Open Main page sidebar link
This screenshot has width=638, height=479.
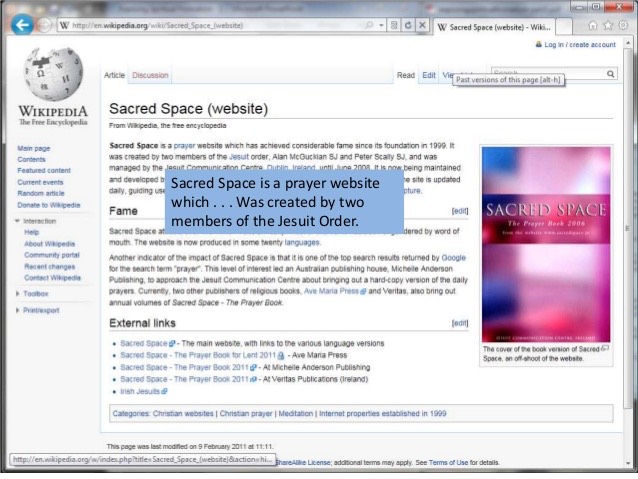33,149
